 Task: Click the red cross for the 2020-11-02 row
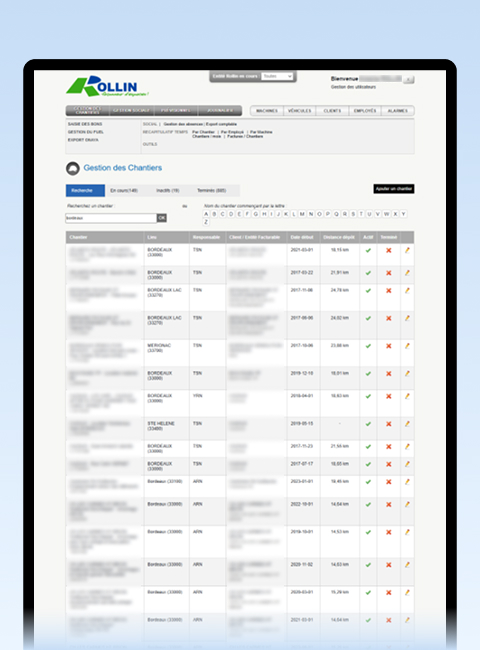click(388, 565)
